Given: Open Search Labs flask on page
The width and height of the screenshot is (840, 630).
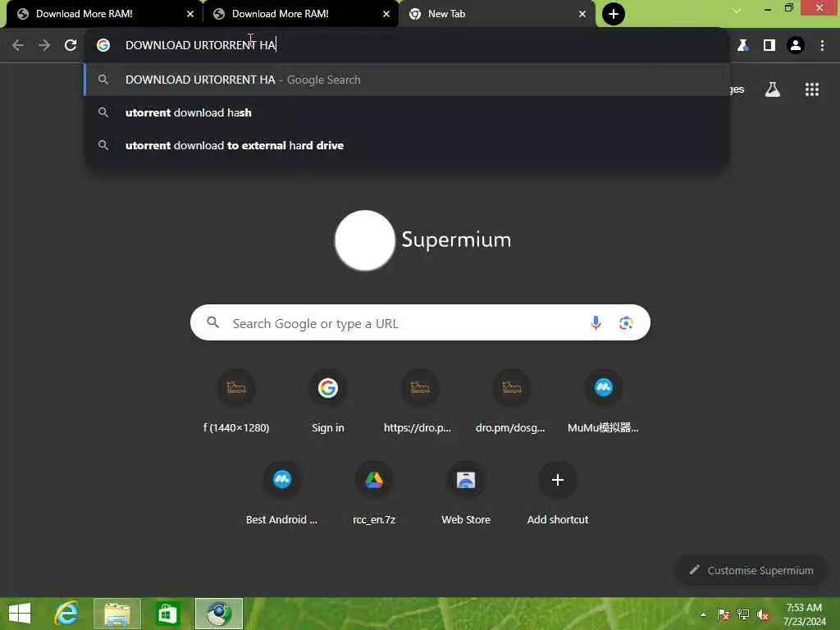Looking at the screenshot, I should [772, 89].
